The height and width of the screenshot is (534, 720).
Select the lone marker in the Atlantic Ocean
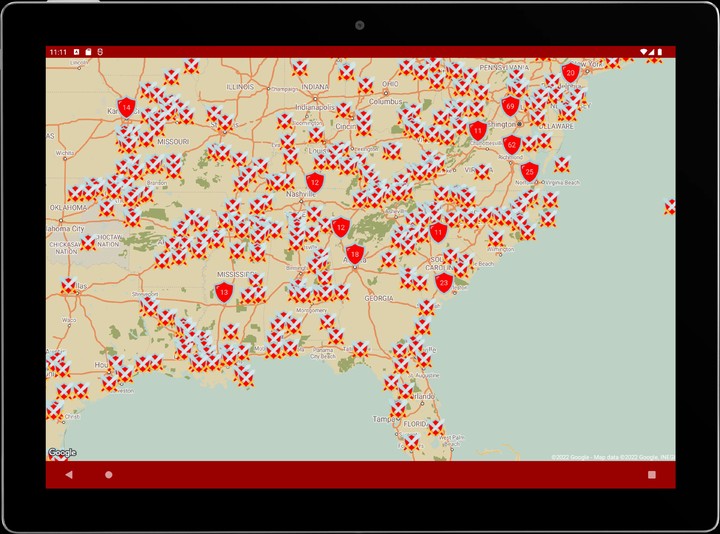pos(670,207)
